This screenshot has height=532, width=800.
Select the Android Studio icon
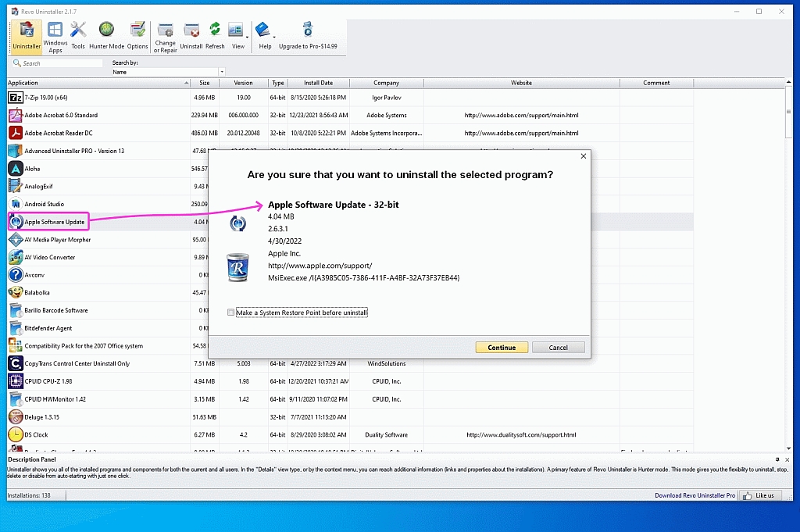tap(16, 204)
